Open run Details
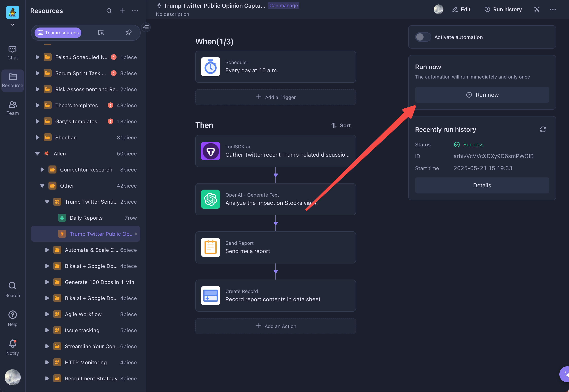This screenshot has width=569, height=392. (482, 185)
